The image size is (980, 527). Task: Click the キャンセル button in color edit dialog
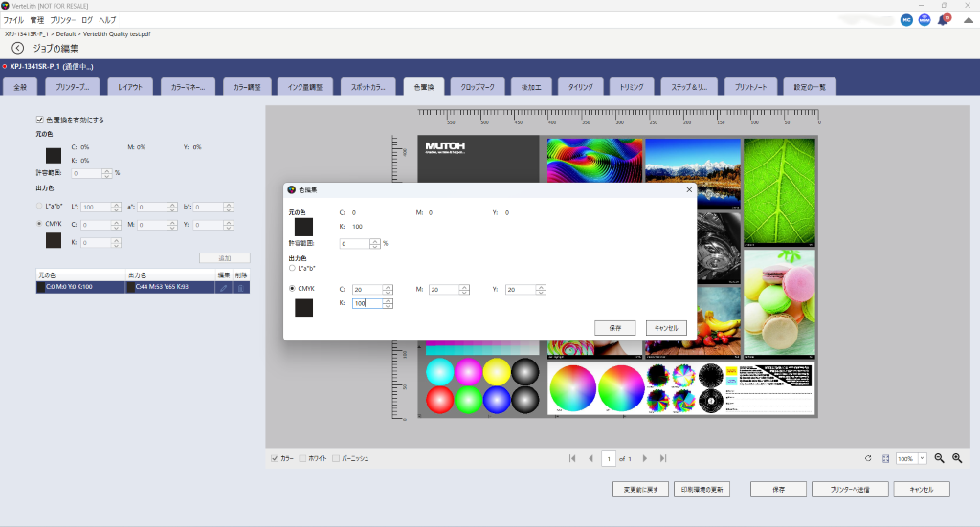pyautogui.click(x=666, y=327)
